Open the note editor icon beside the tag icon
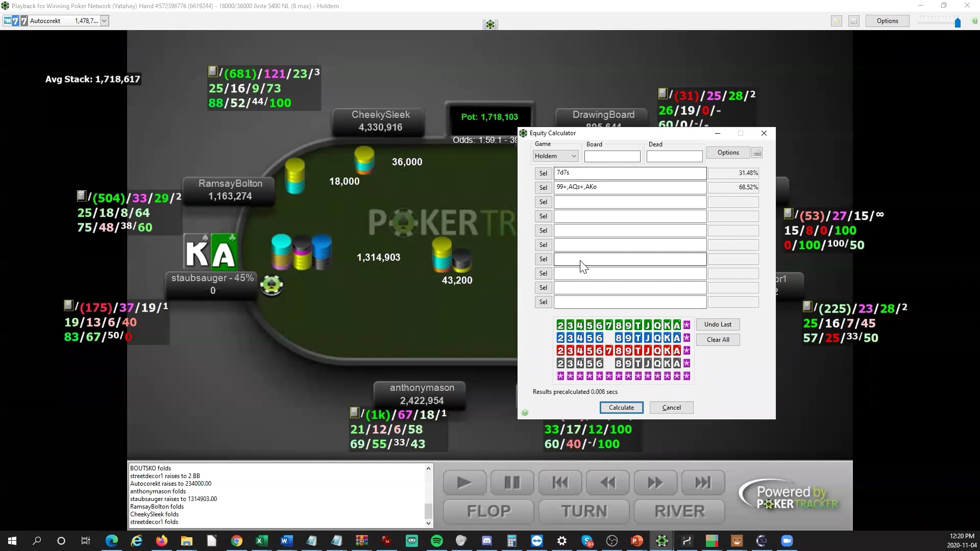980x551 pixels. click(854, 21)
